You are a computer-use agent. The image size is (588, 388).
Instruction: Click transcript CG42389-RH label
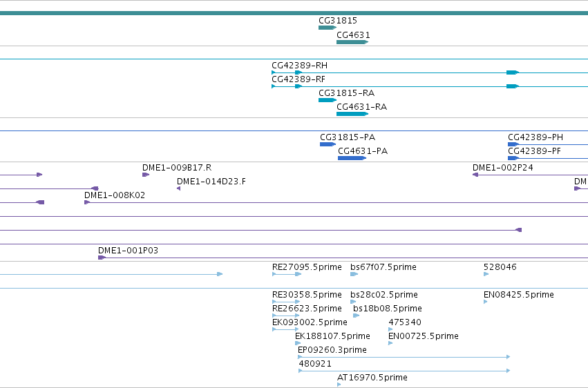coord(299,66)
